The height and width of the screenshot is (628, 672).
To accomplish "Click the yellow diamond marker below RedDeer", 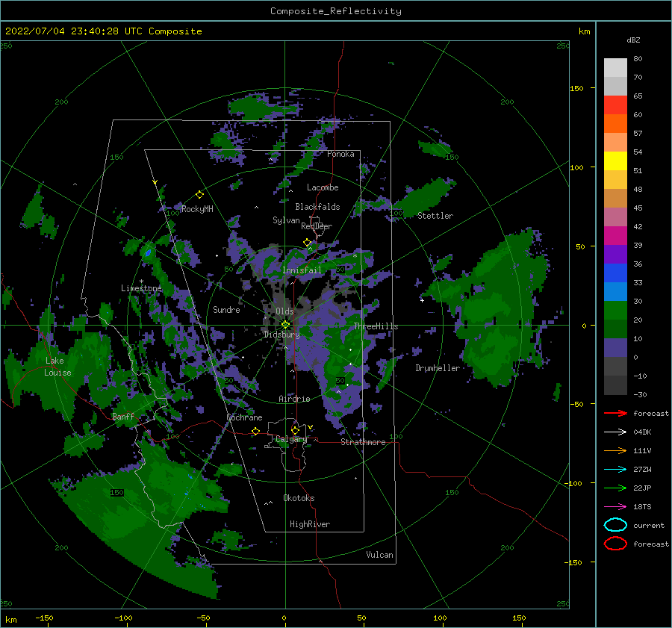I will click(307, 243).
